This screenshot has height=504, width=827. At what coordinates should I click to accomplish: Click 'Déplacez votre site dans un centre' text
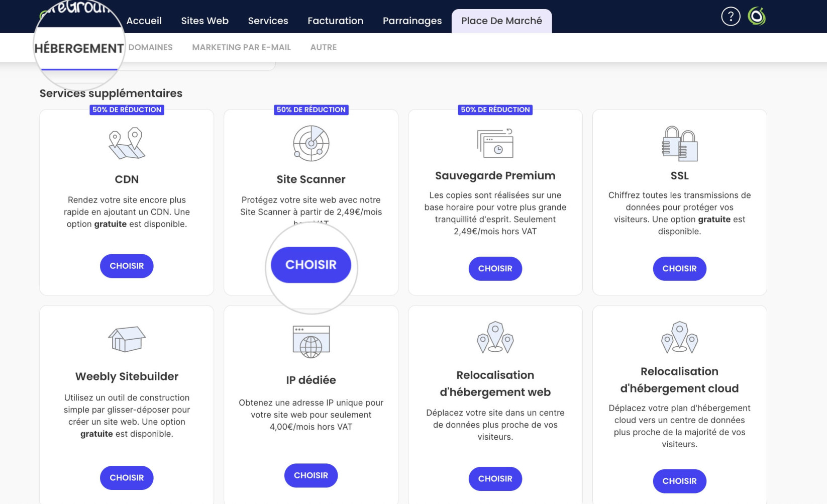[495, 425]
